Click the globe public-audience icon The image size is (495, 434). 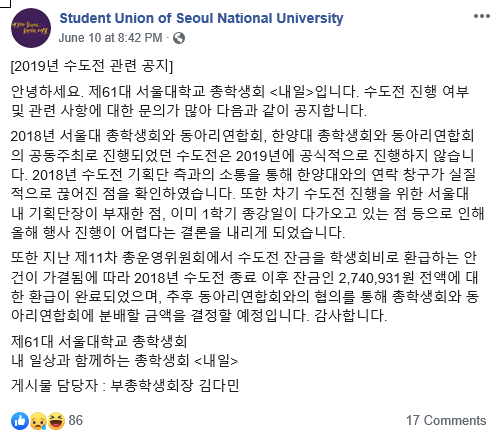coord(179,38)
